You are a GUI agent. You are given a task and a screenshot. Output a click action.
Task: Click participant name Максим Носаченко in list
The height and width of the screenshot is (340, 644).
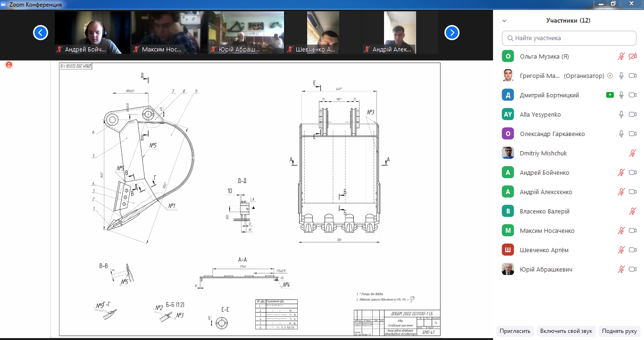[x=547, y=230]
